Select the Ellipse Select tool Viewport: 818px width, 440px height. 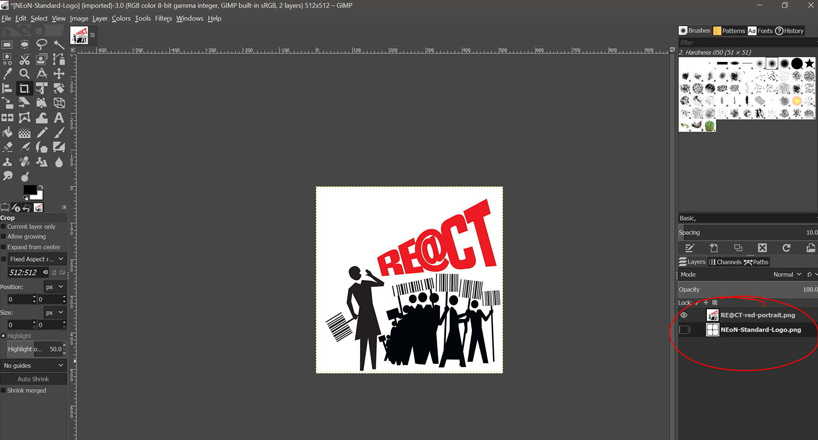click(25, 44)
